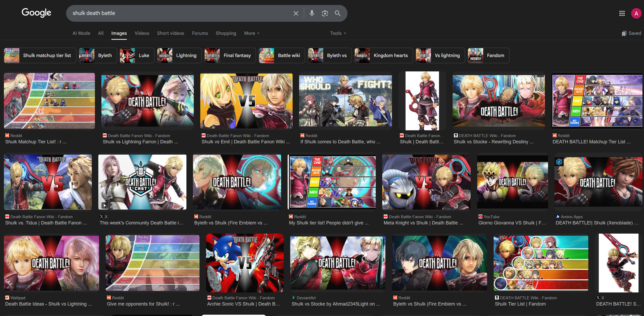Select the Kingdom hearts chip
Screen dimensions: 644x316
click(384, 55)
